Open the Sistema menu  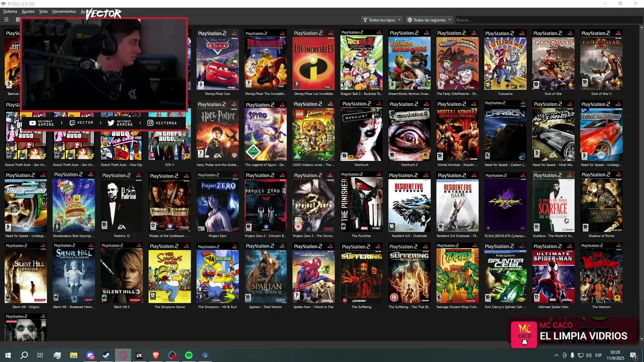point(10,11)
